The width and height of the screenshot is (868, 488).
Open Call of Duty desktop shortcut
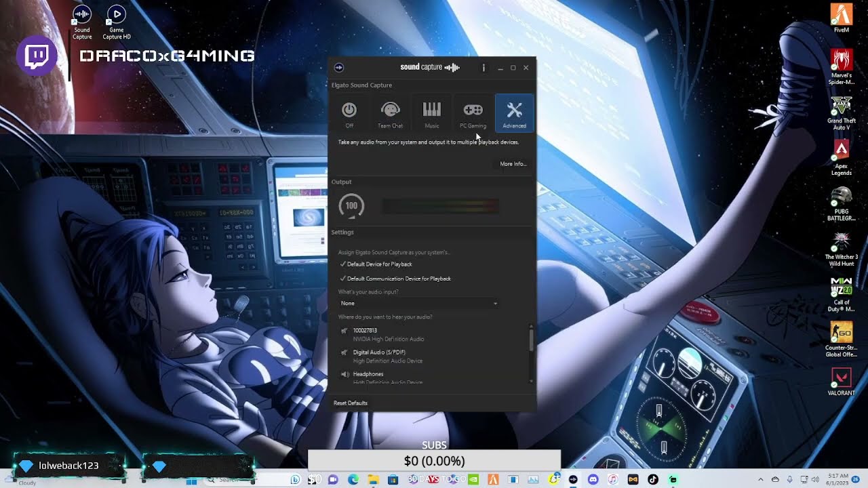[842, 295]
